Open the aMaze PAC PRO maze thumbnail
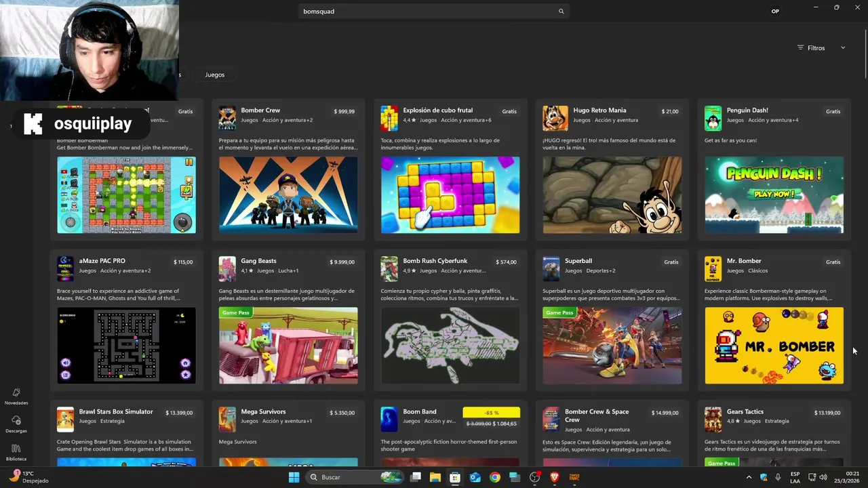This screenshot has width=868, height=488. pyautogui.click(x=126, y=346)
